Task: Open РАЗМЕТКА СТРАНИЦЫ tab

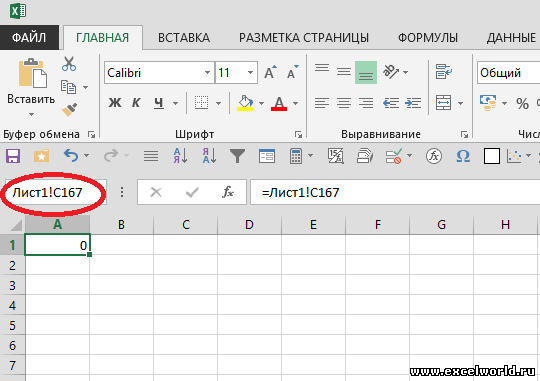Action: click(304, 37)
